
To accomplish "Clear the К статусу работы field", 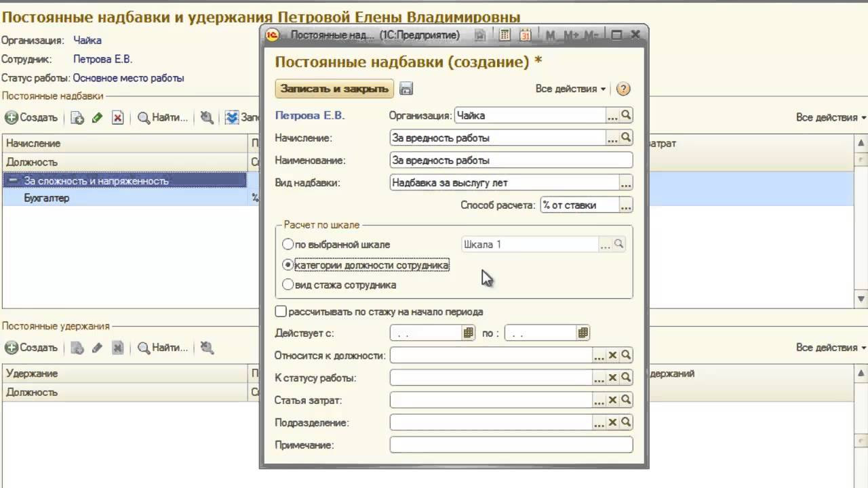I will coord(612,378).
